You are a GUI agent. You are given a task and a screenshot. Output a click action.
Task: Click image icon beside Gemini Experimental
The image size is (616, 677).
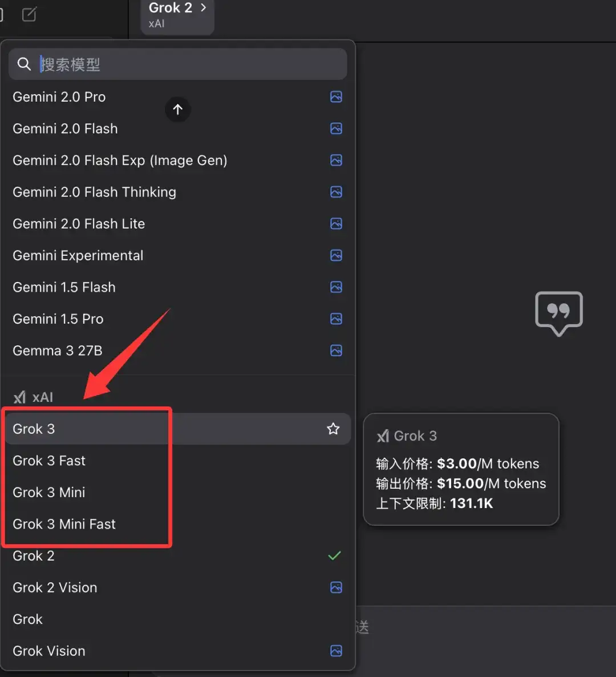click(x=336, y=256)
